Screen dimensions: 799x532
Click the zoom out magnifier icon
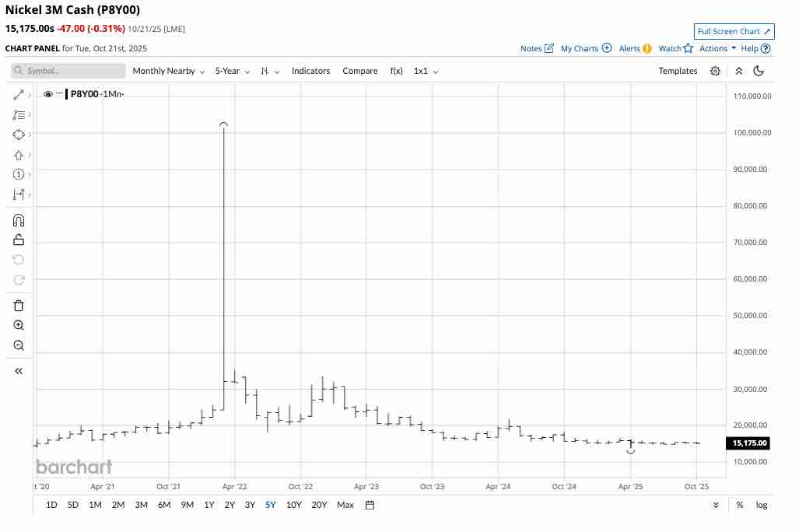(x=19, y=345)
